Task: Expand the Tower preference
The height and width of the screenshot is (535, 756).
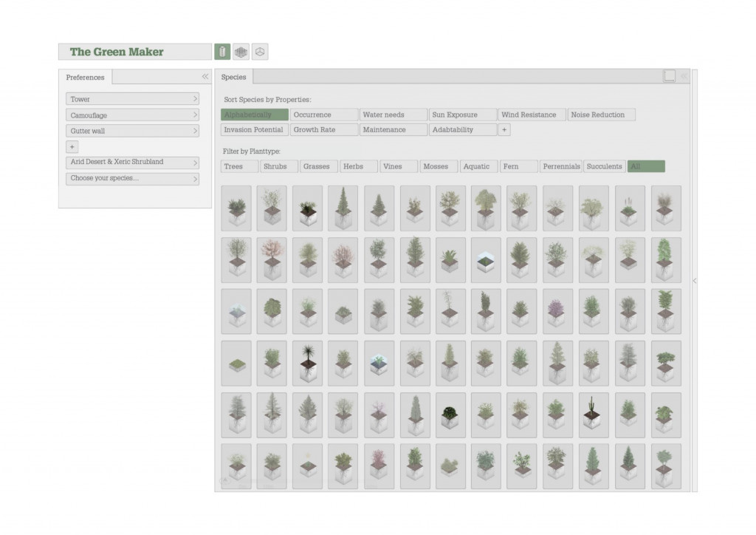Action: click(x=132, y=99)
